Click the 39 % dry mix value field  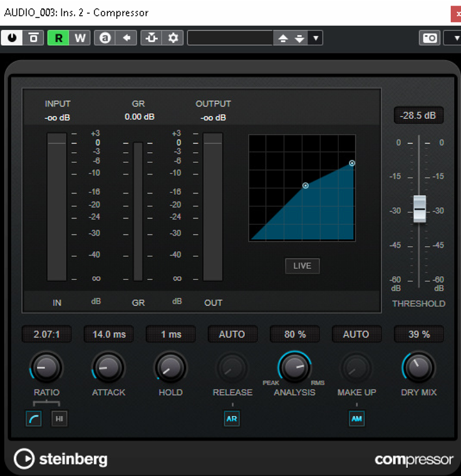click(419, 334)
